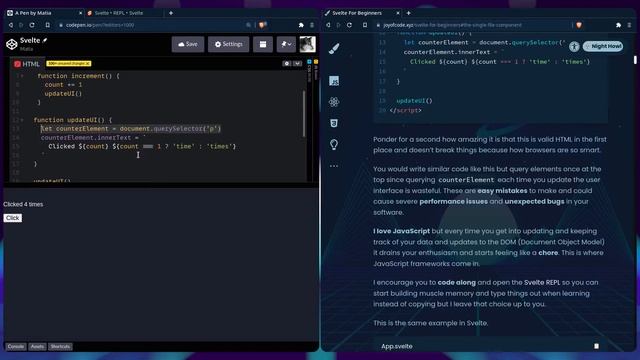Click 'updateUI()' call in article code block
Image resolution: width=640 pixels, height=360 pixels.
tap(414, 100)
